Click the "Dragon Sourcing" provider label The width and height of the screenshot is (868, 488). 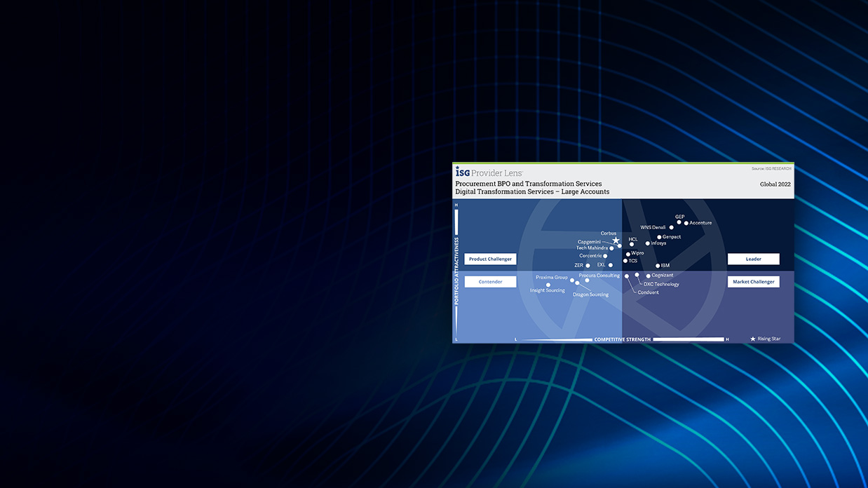click(591, 294)
